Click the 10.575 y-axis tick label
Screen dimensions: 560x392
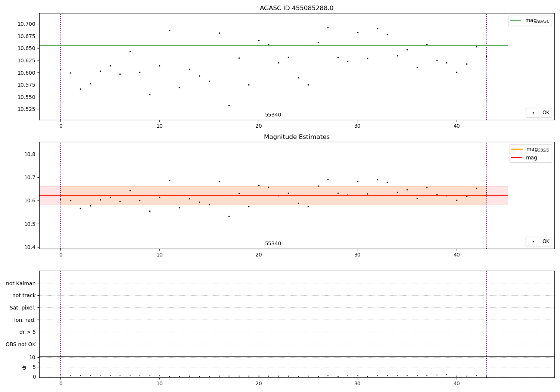click(x=27, y=85)
